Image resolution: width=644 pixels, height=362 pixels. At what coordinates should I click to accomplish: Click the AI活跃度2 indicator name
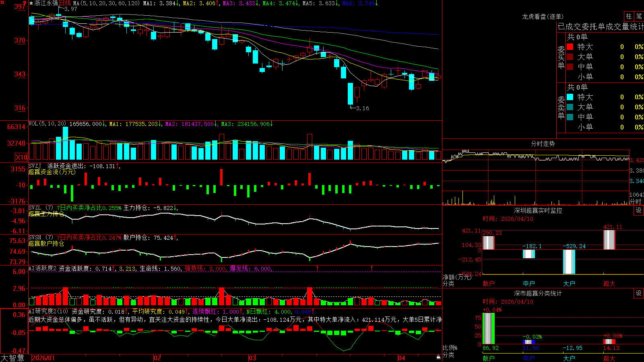pos(43,268)
